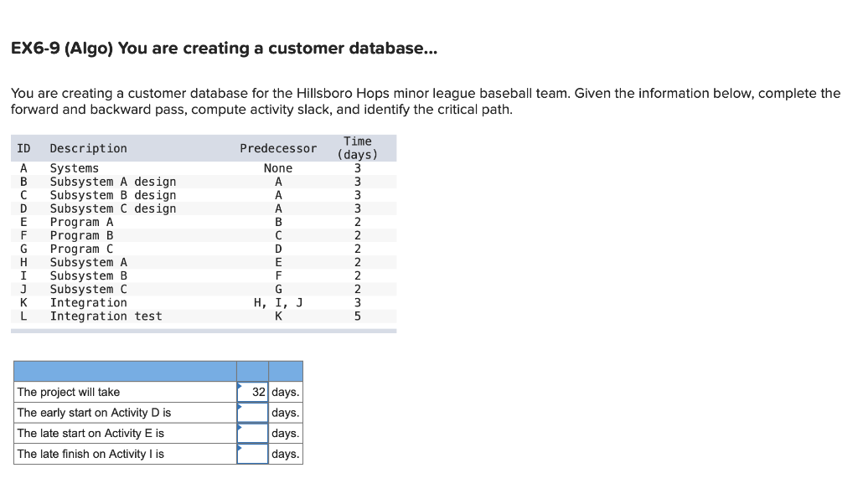Click the empty input for late start on Activity E
The image size is (858, 504).
point(252,433)
